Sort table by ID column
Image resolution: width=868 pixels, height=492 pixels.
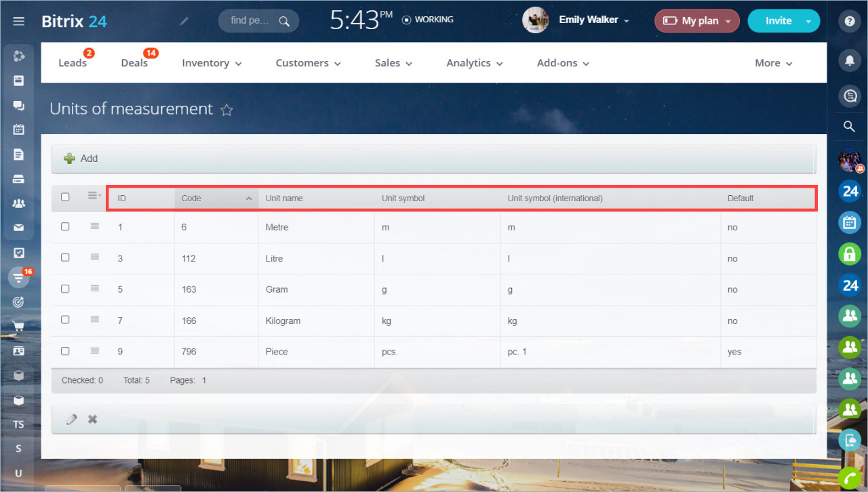[142, 199]
